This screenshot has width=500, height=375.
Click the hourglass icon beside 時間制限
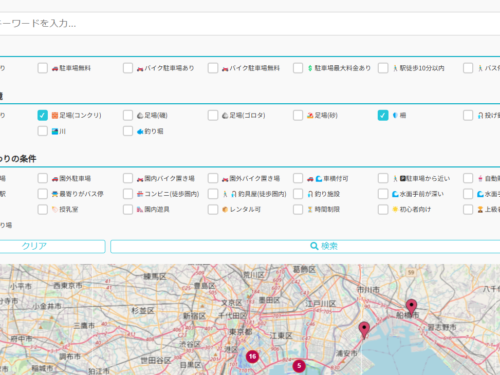(310, 210)
